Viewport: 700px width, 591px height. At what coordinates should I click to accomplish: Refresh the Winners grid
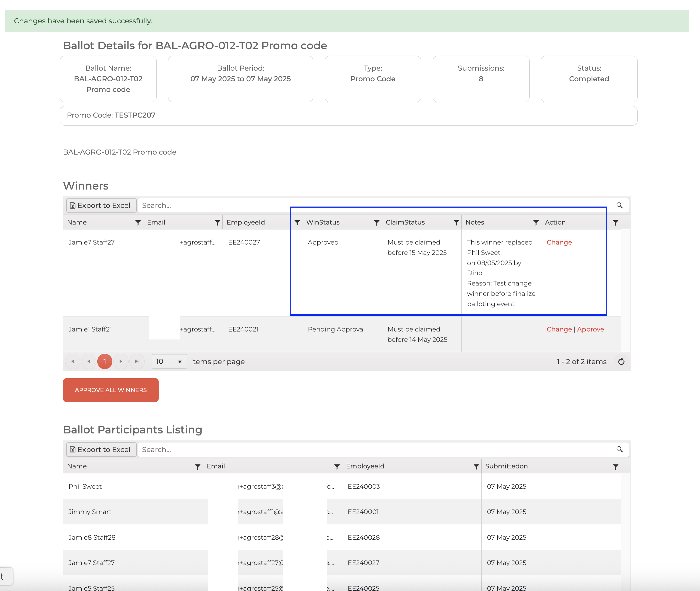pyautogui.click(x=621, y=361)
